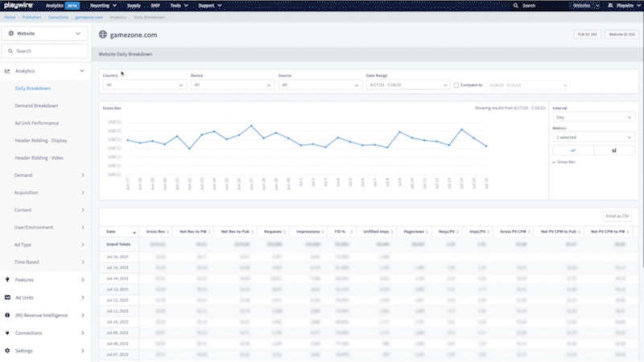Screen dimensions: 644x362
Task: Click the magnifier icon in sidebar search
Action: pos(10,51)
